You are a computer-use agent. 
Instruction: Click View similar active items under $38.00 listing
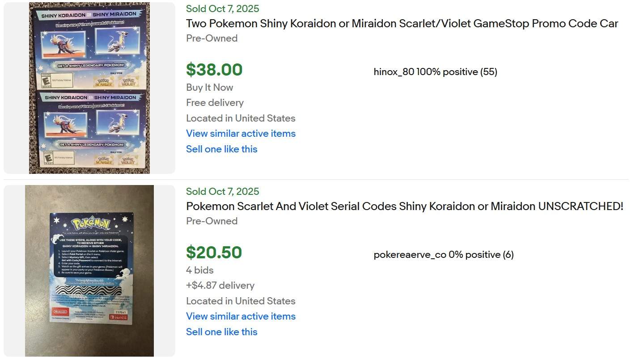(x=241, y=133)
